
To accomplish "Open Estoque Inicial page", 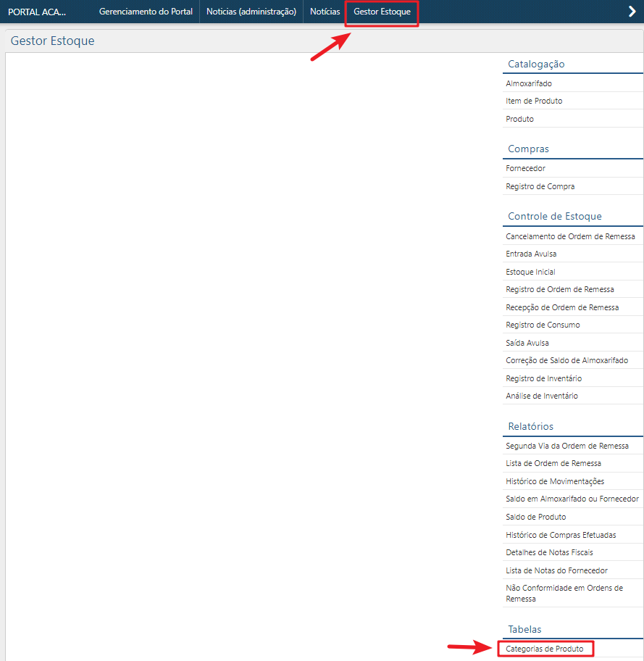I will (530, 272).
